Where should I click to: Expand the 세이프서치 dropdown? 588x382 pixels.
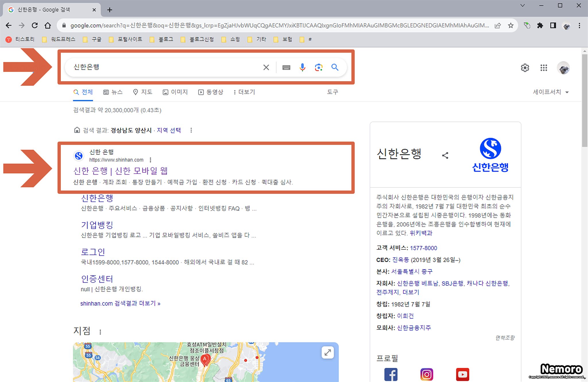click(551, 92)
